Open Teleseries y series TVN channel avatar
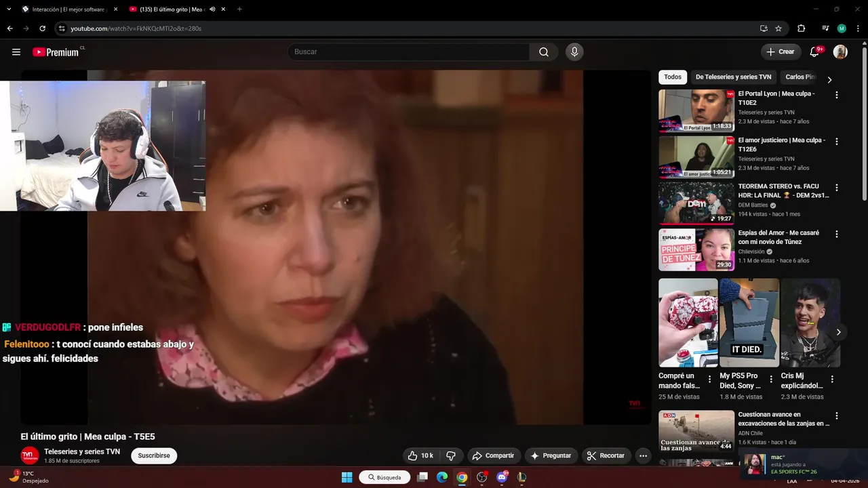Viewport: 868px width, 488px height. pos(30,456)
